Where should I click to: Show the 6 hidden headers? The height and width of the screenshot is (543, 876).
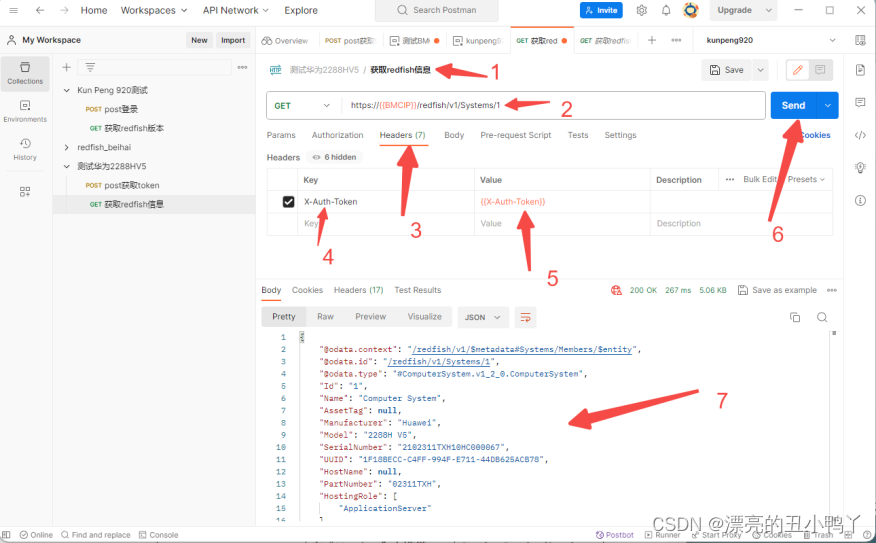pos(334,157)
